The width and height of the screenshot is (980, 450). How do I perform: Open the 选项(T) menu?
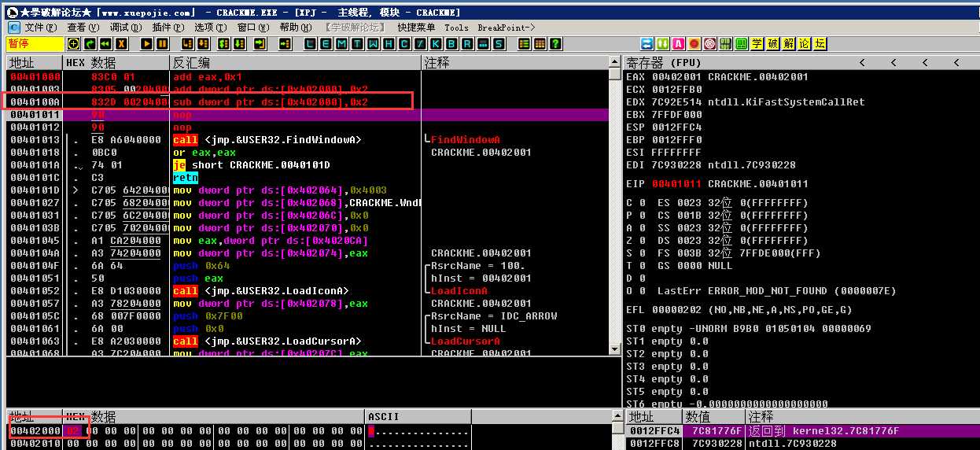pos(211,27)
